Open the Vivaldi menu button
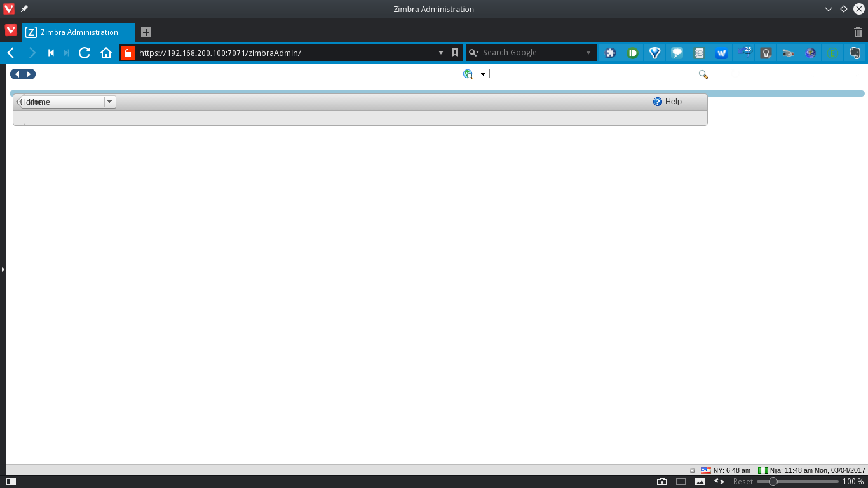The width and height of the screenshot is (868, 488). click(11, 30)
